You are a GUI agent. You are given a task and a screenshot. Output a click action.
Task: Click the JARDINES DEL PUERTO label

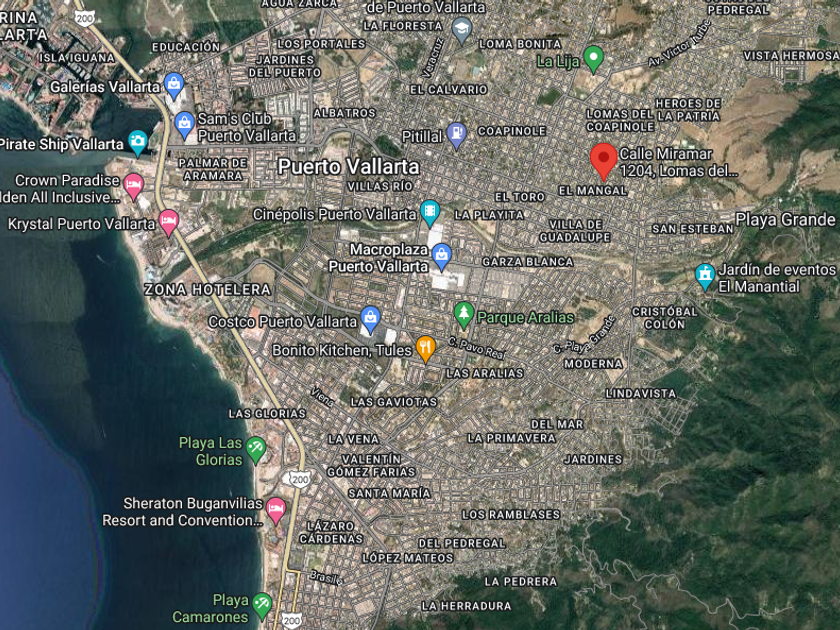click(x=284, y=66)
